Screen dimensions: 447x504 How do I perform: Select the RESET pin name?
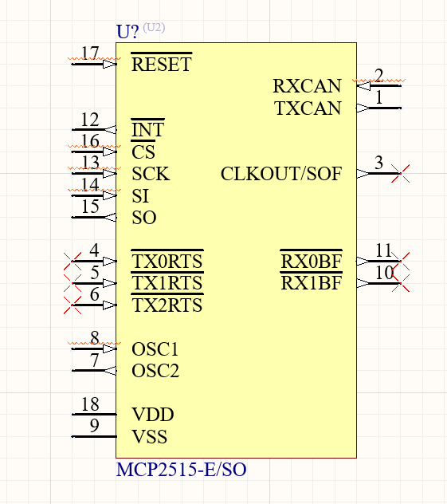click(162, 64)
